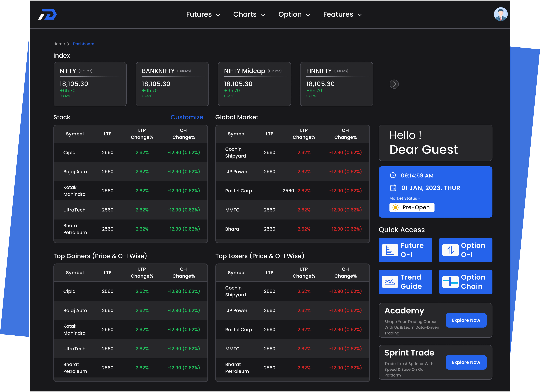Click the calendar icon beside the date
Screen dimensions: 540x392
[393, 188]
